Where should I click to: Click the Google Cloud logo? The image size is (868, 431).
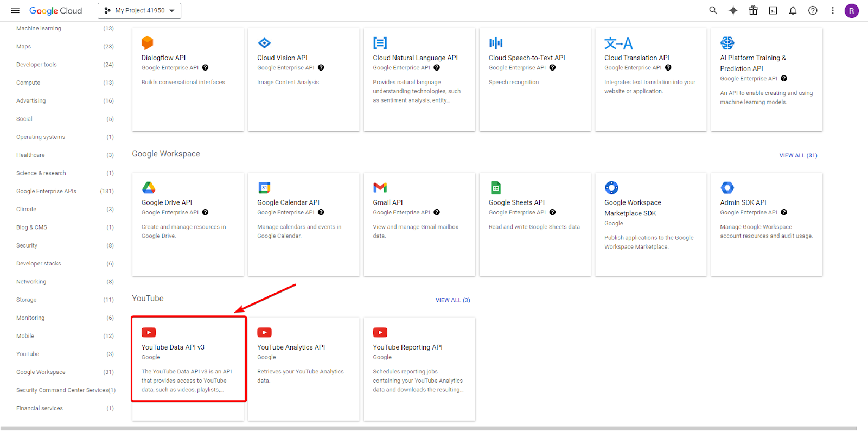(x=55, y=11)
